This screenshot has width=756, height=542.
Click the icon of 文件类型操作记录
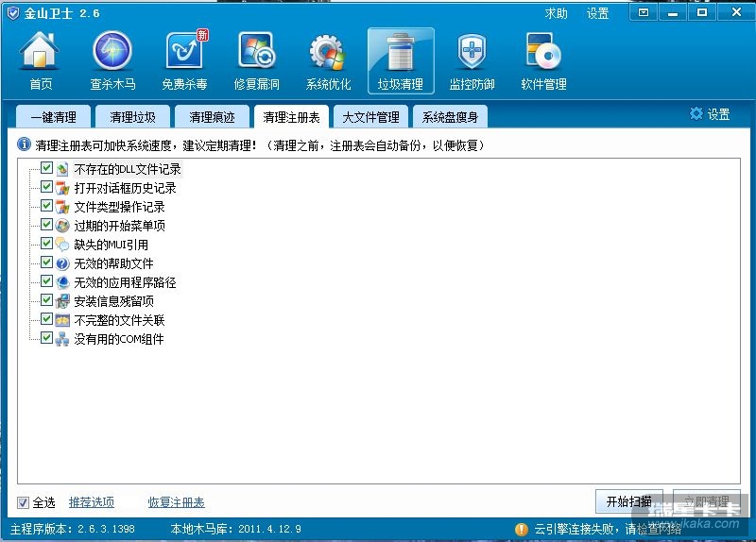pyautogui.click(x=62, y=207)
